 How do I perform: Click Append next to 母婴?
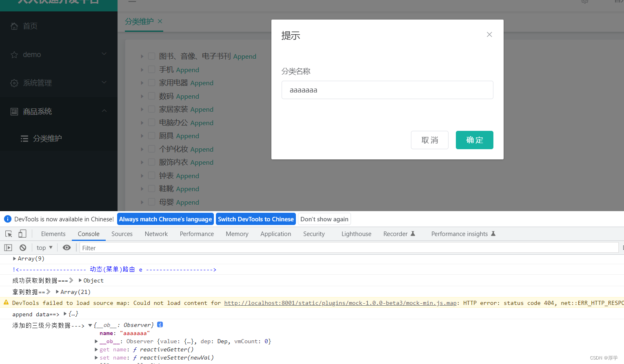188,202
